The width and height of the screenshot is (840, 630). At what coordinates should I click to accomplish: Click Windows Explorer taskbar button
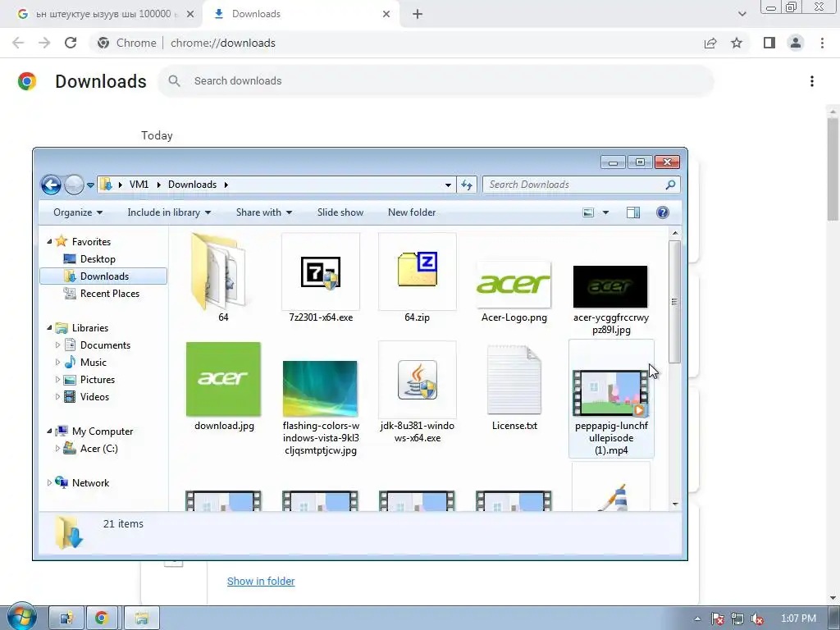click(x=141, y=619)
